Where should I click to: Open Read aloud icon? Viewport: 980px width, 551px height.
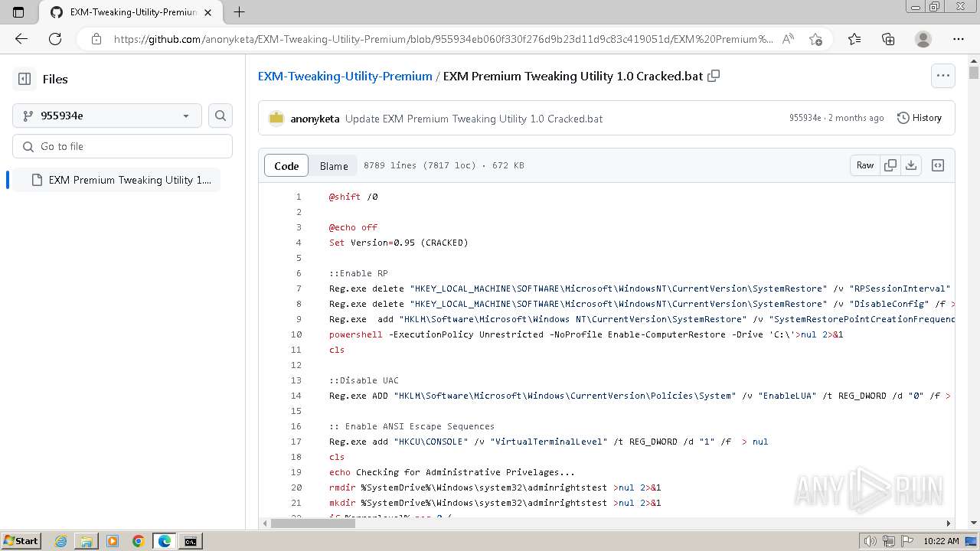[788, 39]
